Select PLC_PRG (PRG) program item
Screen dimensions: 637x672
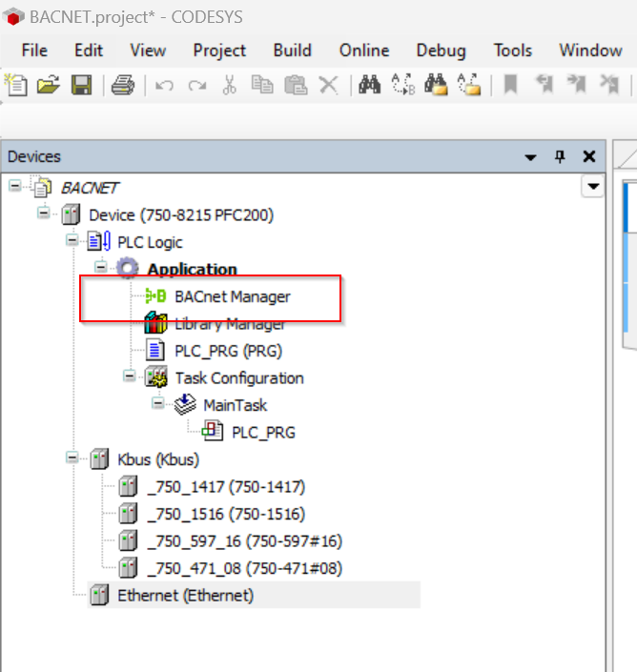229,351
